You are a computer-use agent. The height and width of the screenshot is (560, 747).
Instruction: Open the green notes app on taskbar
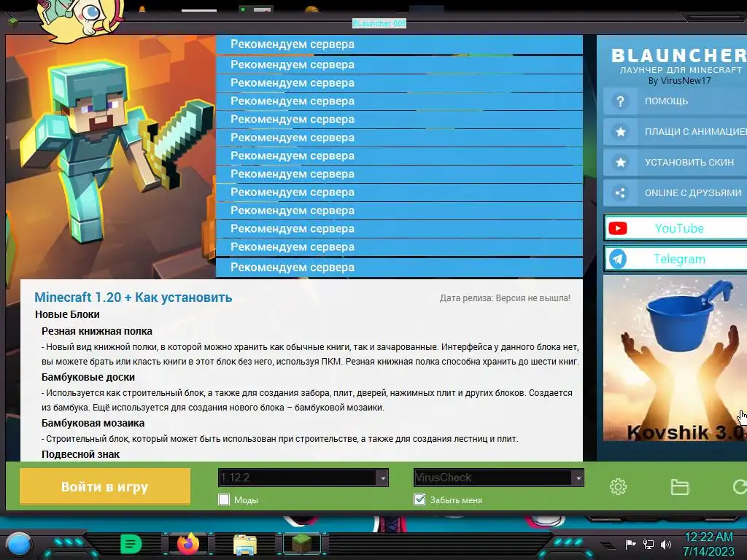[131, 543]
